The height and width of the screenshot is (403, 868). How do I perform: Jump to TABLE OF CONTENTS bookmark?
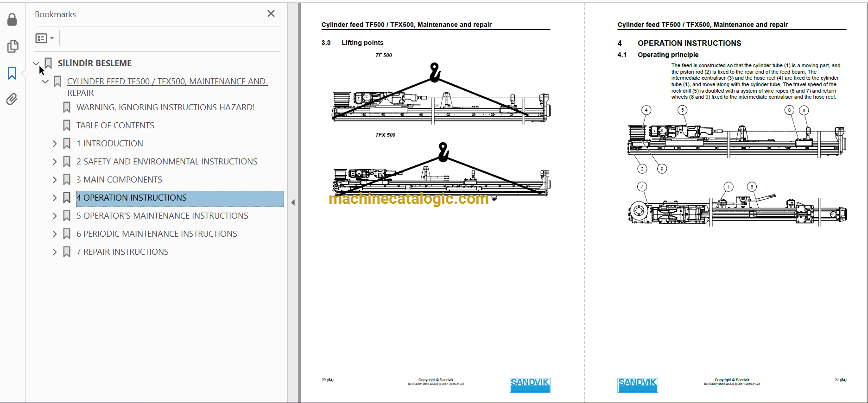pyautogui.click(x=115, y=126)
